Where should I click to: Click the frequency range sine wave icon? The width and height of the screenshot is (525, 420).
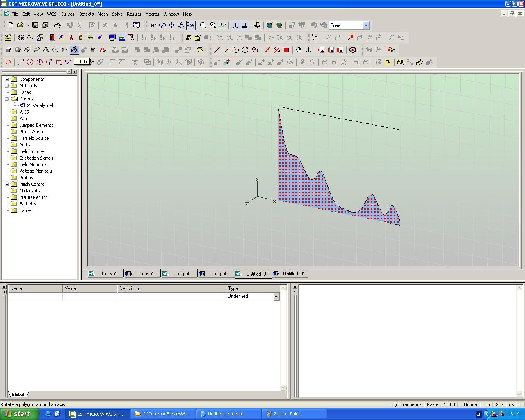click(x=30, y=38)
